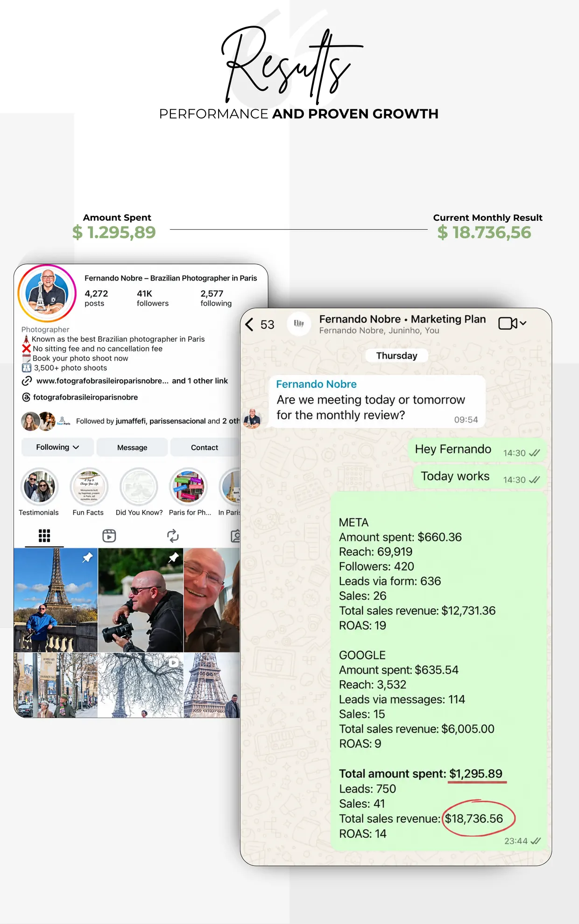Tap the 41K followers count

(x=152, y=298)
